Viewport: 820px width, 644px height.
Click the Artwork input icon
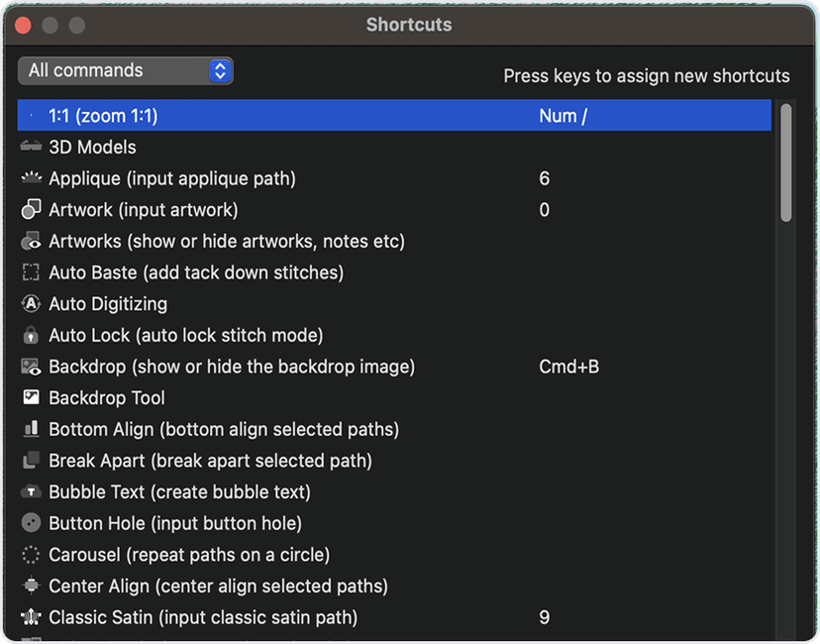pos(31,210)
